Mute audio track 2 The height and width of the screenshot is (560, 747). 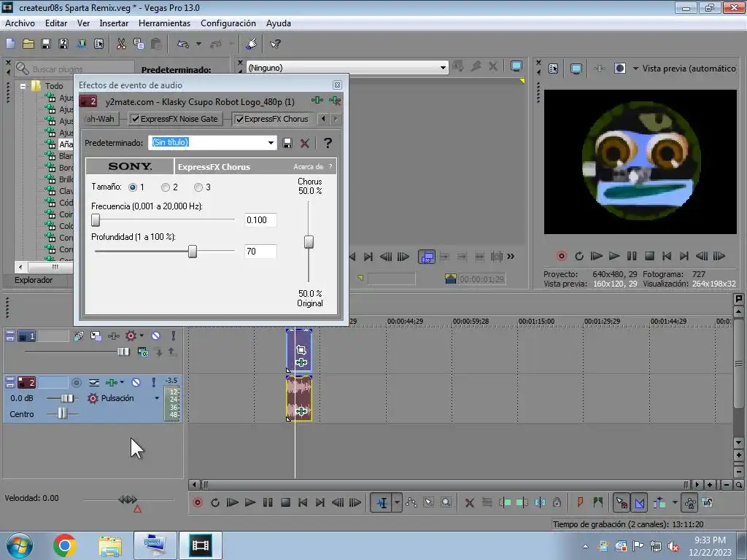(x=136, y=382)
